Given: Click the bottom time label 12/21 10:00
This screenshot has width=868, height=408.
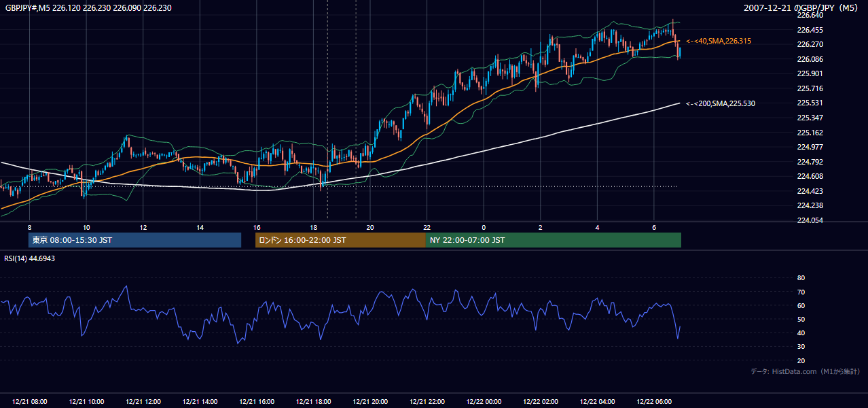Looking at the screenshot, I should (86, 402).
